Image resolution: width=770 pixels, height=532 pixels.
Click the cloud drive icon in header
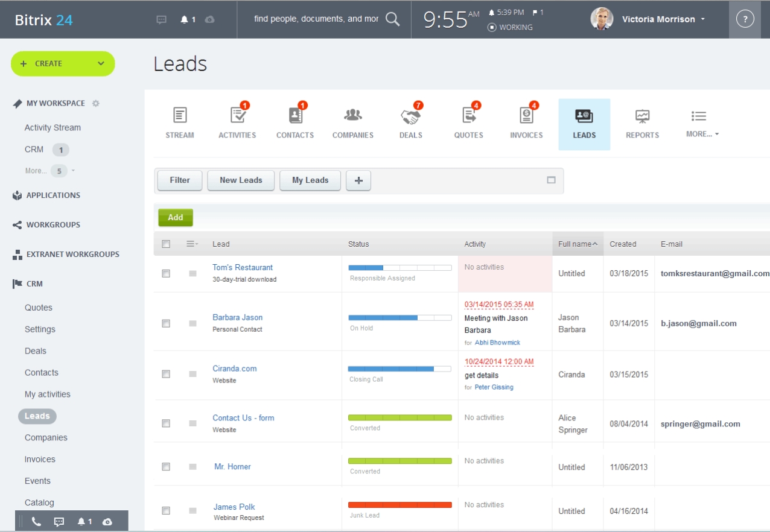pos(209,19)
